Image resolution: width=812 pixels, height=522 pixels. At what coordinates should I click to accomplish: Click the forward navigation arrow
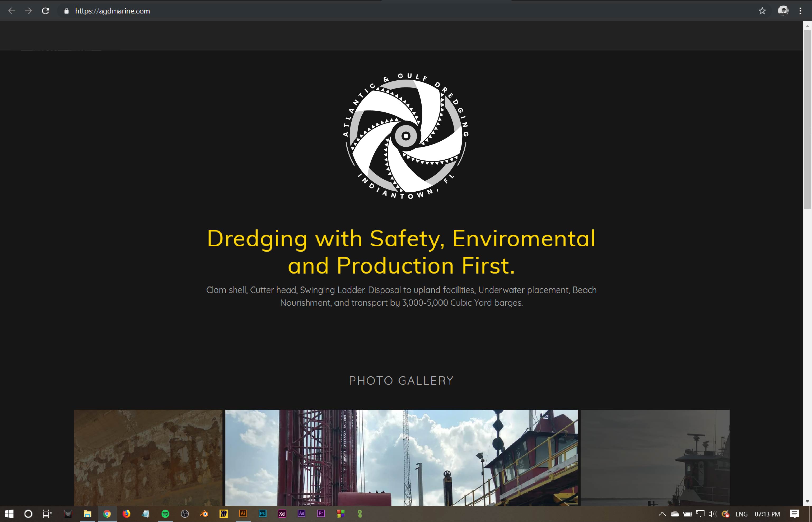tap(29, 11)
